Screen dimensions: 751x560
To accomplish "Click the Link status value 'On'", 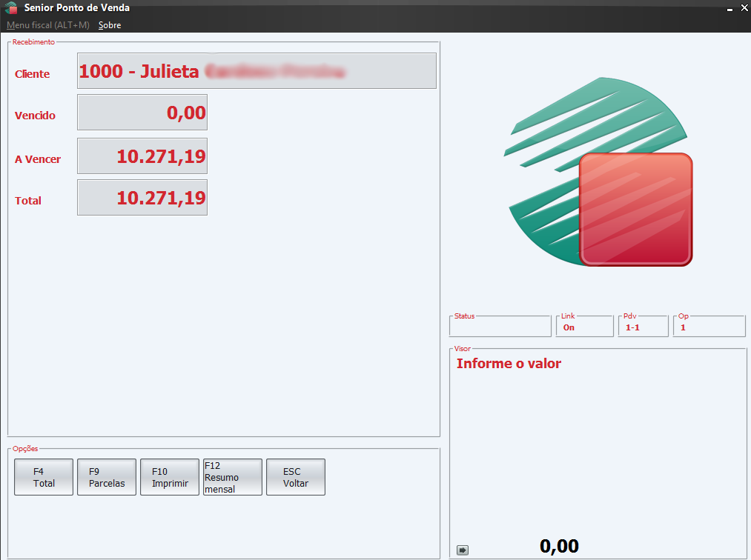I will click(x=569, y=327).
